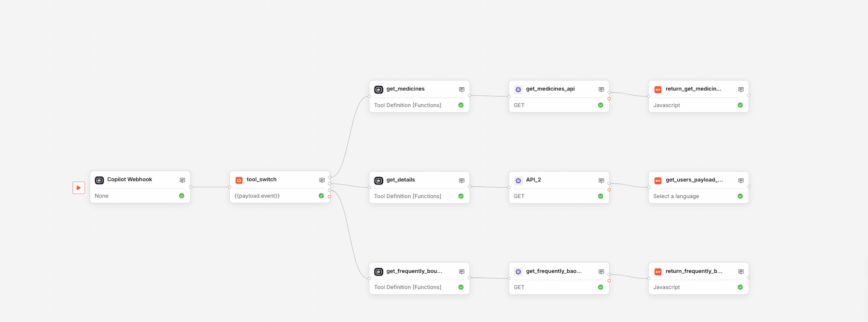The image size is (868, 322).
Task: Open comment icon on get_frequently_bought node
Action: click(462, 272)
